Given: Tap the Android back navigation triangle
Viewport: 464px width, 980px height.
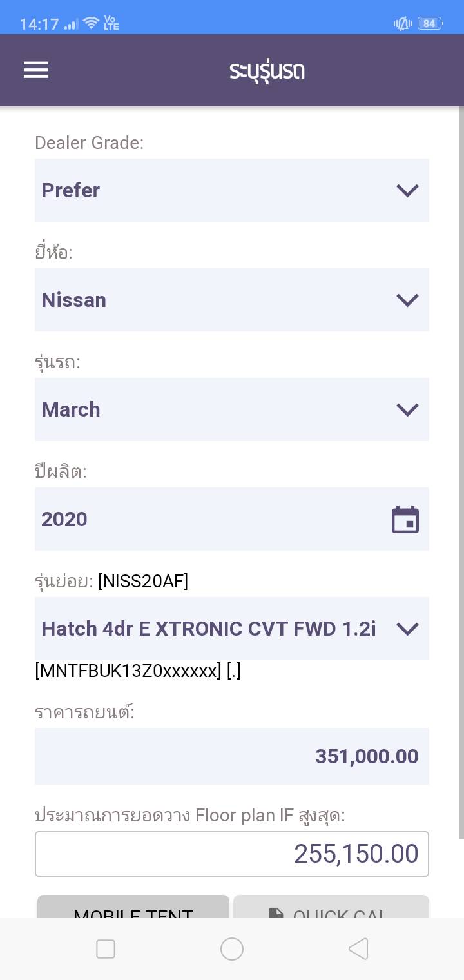Looking at the screenshot, I should [358, 949].
